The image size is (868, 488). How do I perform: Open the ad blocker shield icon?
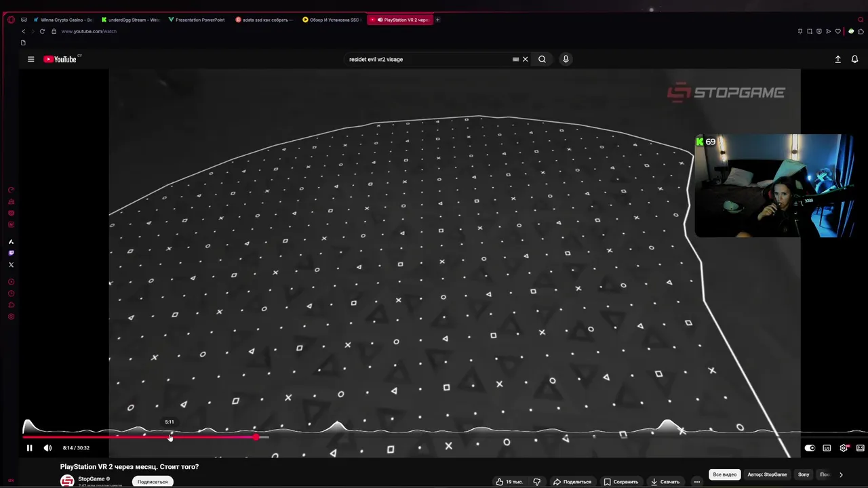pyautogui.click(x=818, y=31)
